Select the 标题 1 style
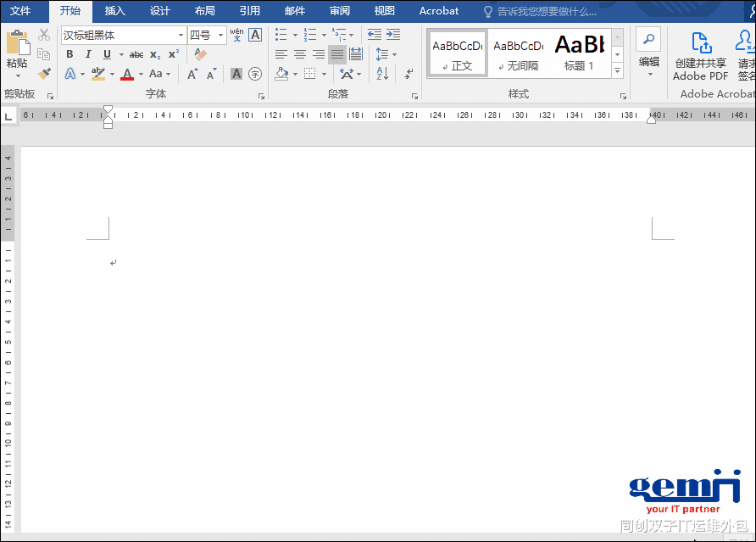This screenshot has height=542, width=756. pyautogui.click(x=580, y=53)
